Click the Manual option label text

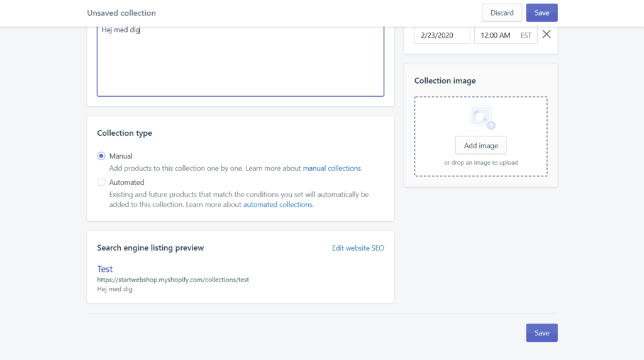coord(121,156)
